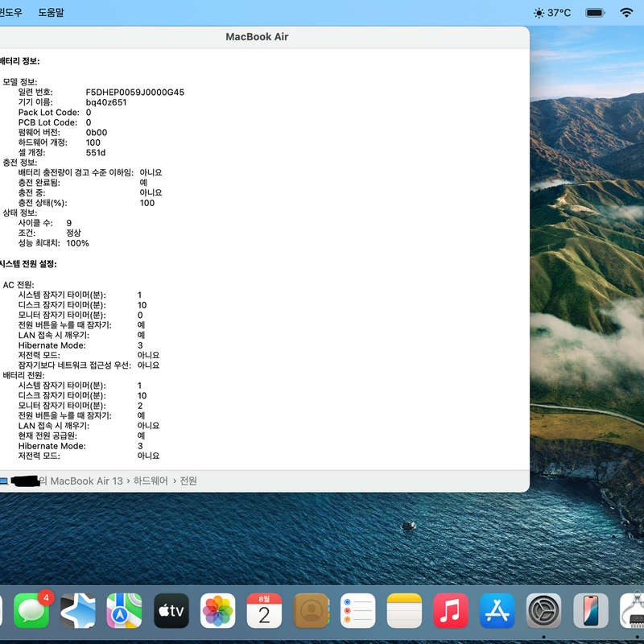Screen dimensions: 644x644
Task: Click the AC 전원: subheading
Action: 19,285
